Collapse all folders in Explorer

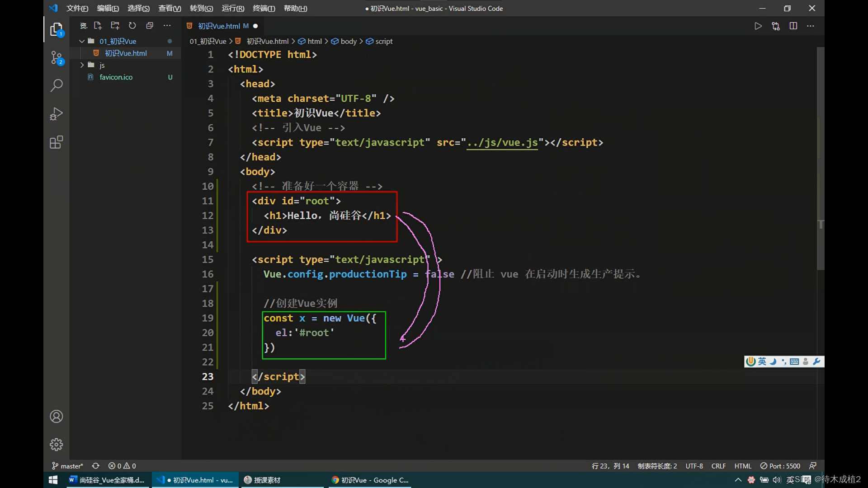click(x=150, y=26)
